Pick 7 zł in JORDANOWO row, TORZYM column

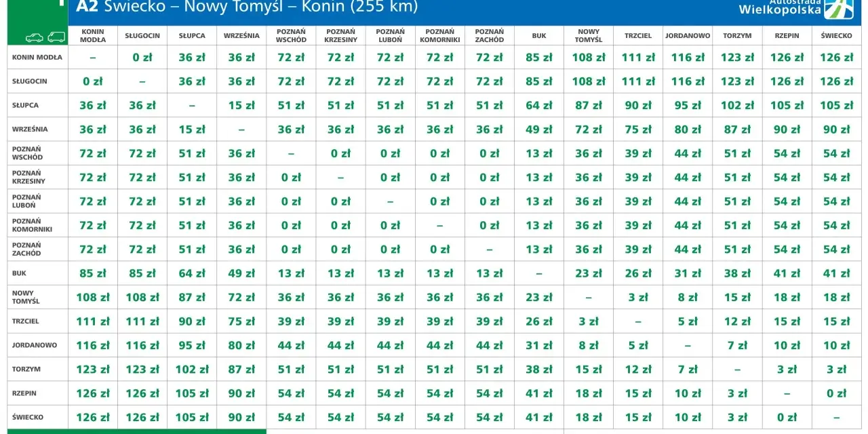tap(737, 345)
